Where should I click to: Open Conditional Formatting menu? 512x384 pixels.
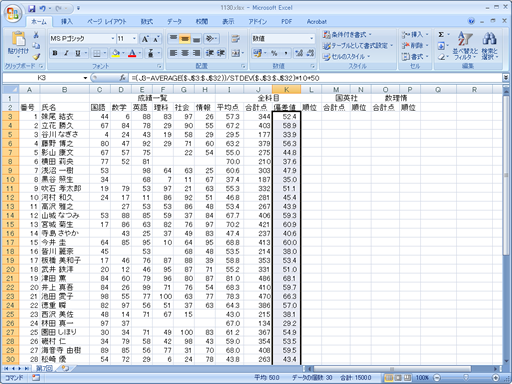pos(347,35)
